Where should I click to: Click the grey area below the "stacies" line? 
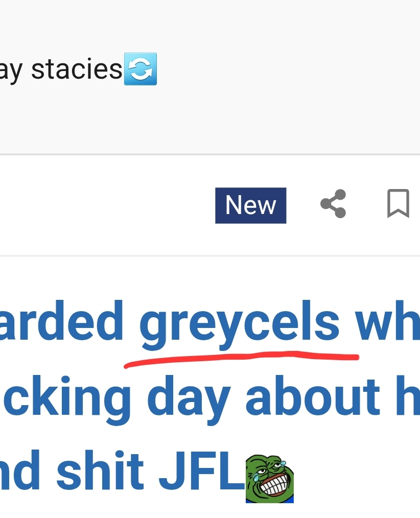click(204, 123)
